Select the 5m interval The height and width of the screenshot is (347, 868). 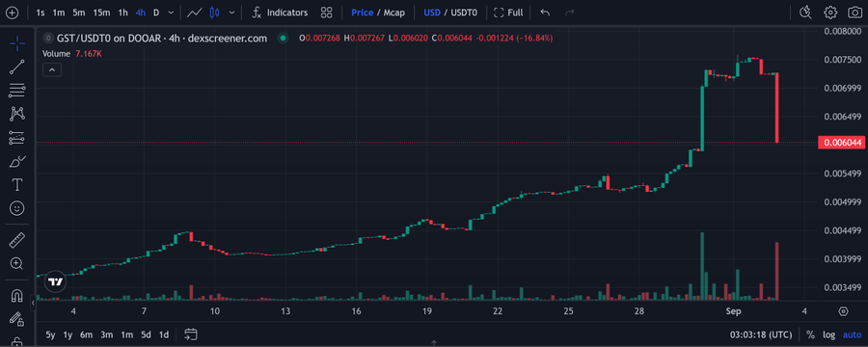coord(79,13)
